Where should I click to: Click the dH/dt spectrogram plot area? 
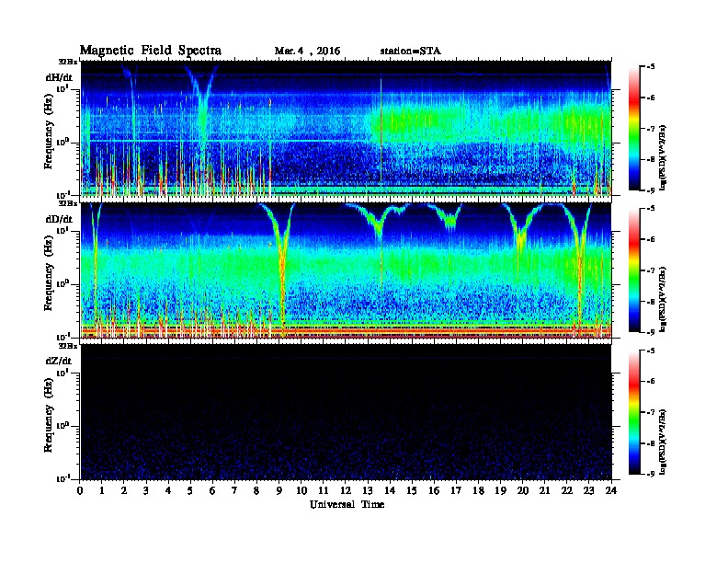coord(346,129)
